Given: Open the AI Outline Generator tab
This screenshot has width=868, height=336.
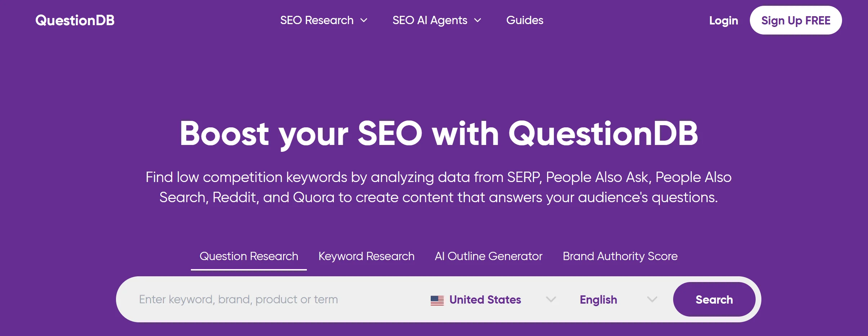Looking at the screenshot, I should pyautogui.click(x=488, y=256).
